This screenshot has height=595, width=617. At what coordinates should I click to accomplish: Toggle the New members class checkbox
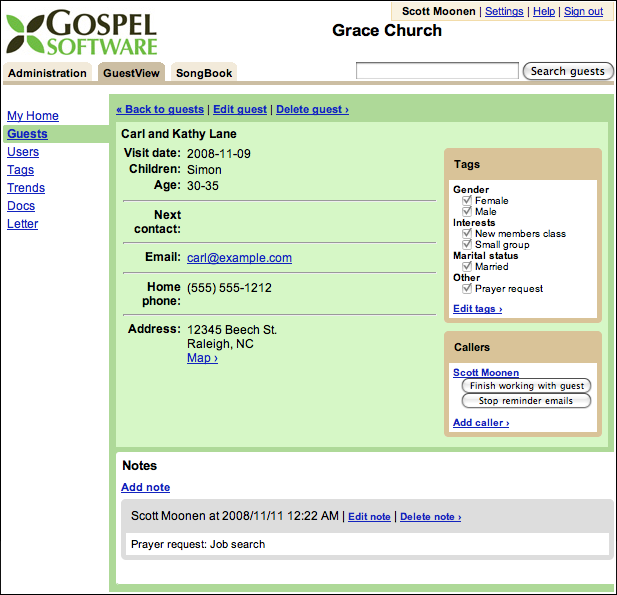click(467, 233)
